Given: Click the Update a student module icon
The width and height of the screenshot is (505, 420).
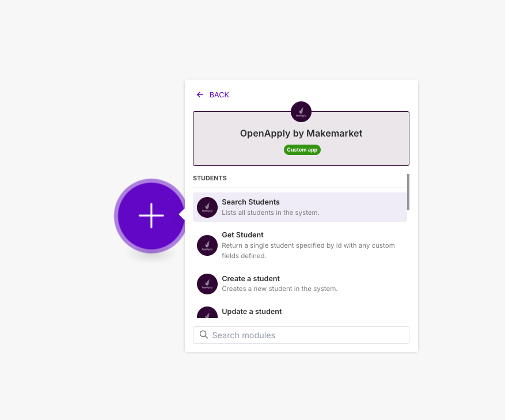Looking at the screenshot, I should coord(207,312).
